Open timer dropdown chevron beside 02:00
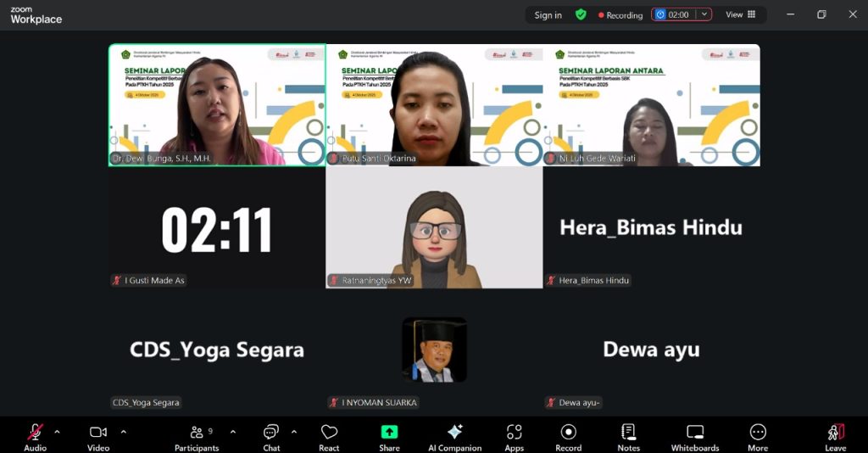This screenshot has width=868, height=453. tap(704, 14)
